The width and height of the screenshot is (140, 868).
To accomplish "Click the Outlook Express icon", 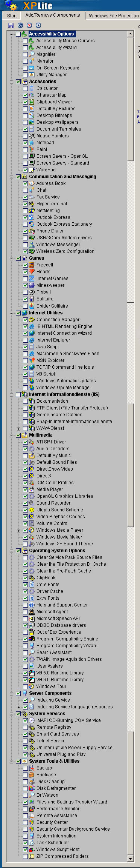I will [32, 217].
